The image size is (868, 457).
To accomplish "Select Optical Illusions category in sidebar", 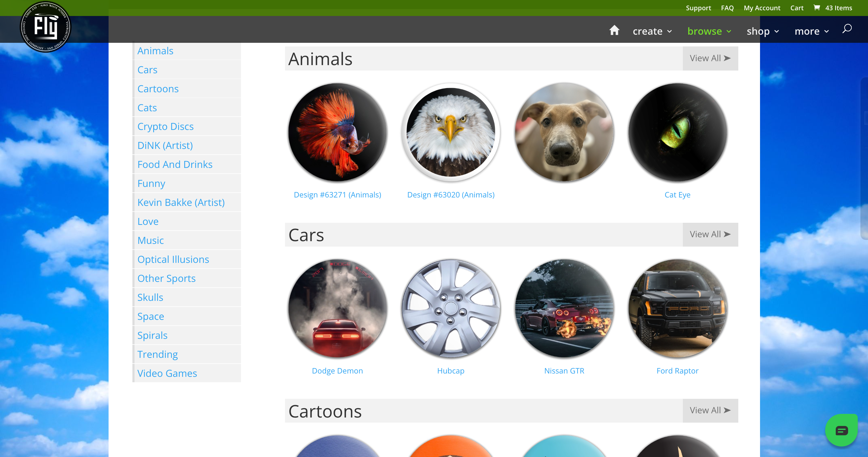I will pos(173,259).
